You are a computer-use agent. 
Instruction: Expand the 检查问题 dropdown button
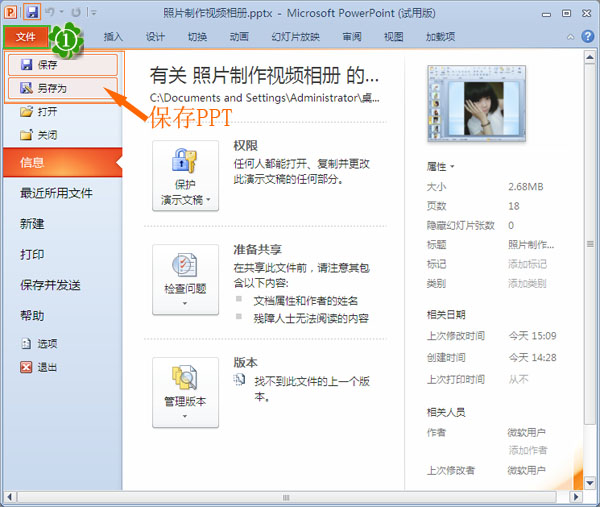(x=186, y=280)
